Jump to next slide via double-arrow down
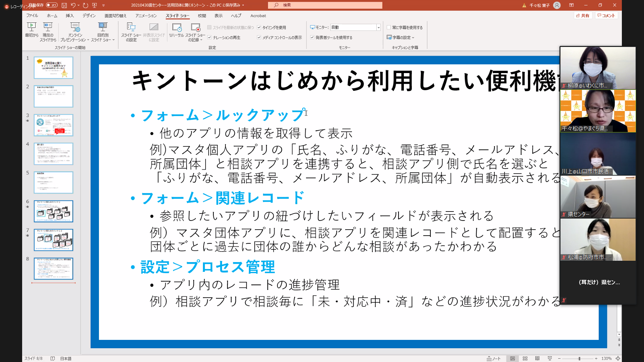Image resolution: width=644 pixels, height=362 pixels. coord(619,345)
